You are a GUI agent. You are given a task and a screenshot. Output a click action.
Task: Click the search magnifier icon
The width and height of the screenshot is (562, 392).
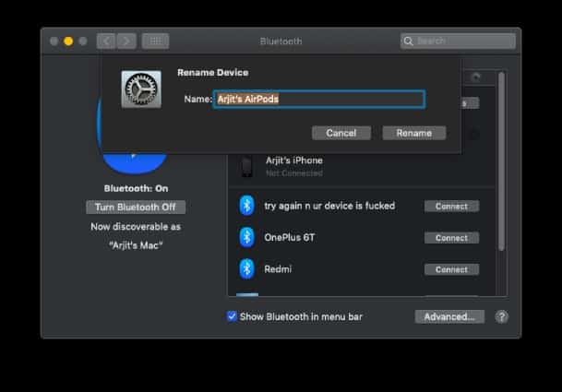(408, 42)
